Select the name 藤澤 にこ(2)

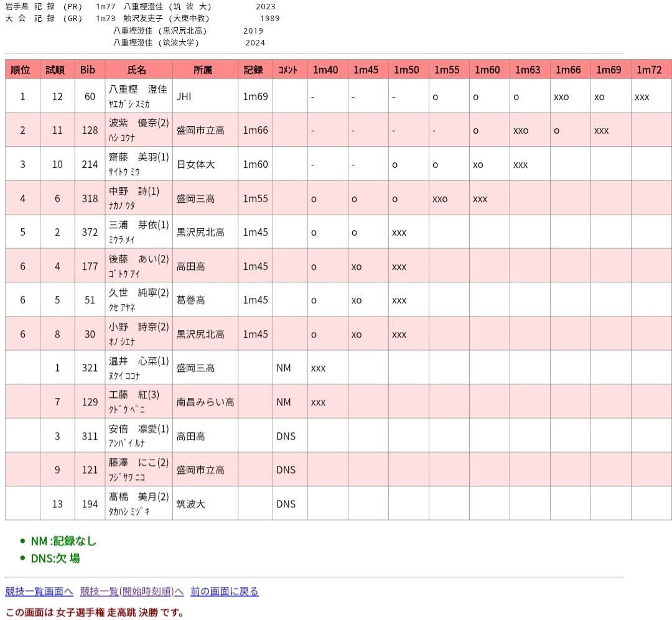139,463
